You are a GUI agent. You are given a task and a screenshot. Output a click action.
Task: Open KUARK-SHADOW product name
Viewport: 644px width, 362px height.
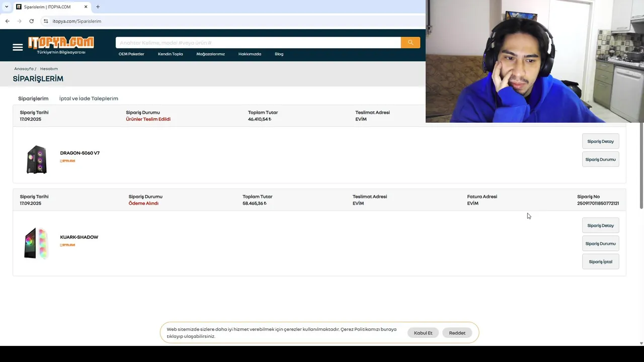tap(79, 237)
